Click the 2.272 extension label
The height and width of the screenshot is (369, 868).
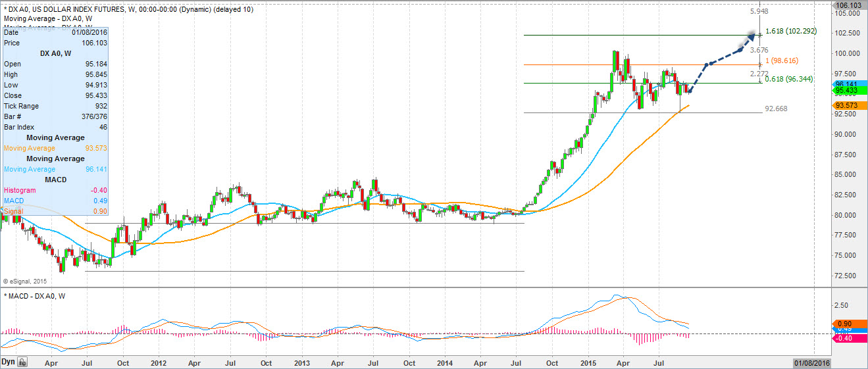[x=759, y=74]
